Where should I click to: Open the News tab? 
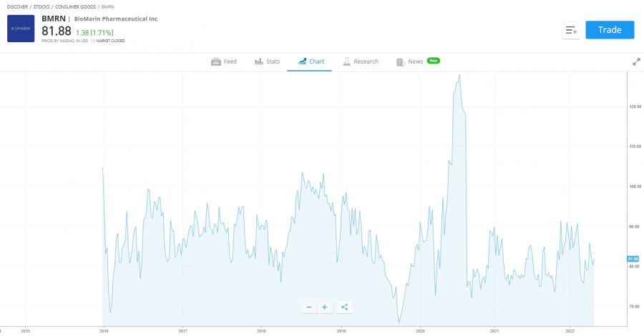[415, 61]
